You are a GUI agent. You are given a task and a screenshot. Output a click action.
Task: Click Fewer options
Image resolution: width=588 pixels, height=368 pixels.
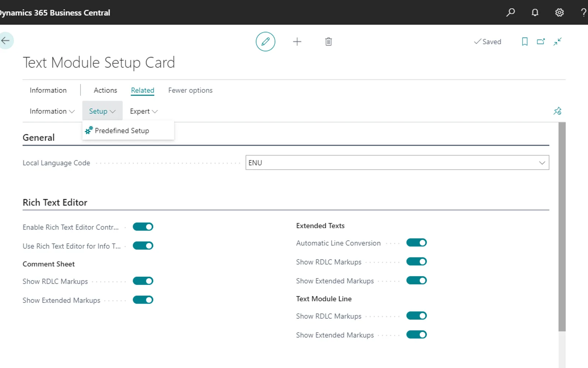(x=190, y=90)
